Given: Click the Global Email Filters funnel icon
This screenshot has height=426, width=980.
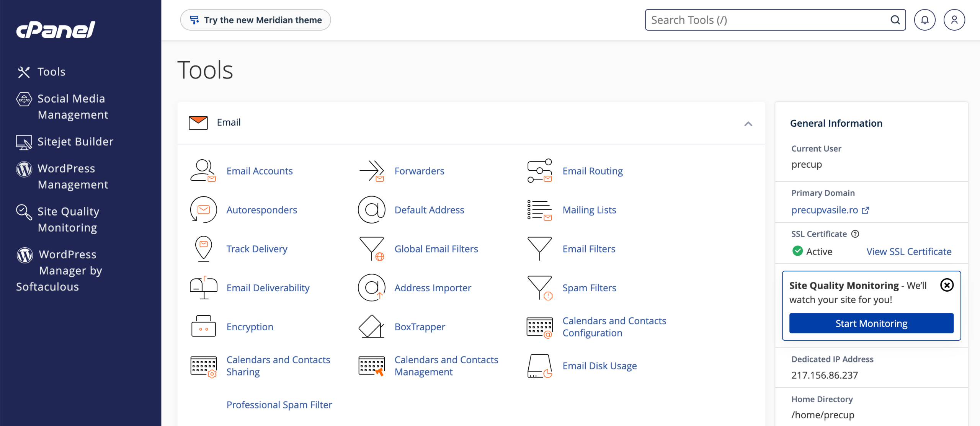Looking at the screenshot, I should 371,249.
